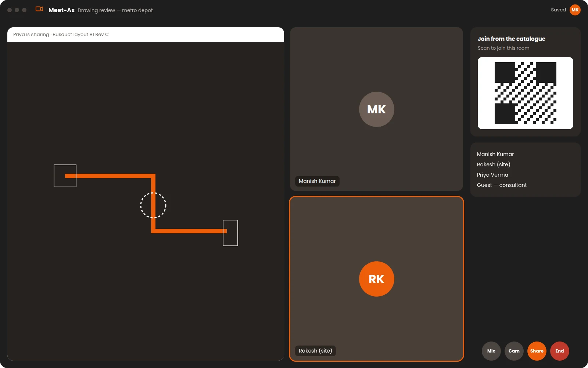Screen dimensions: 588x368
Task: Click the 'Priya is sharing' header bar
Action: point(146,35)
